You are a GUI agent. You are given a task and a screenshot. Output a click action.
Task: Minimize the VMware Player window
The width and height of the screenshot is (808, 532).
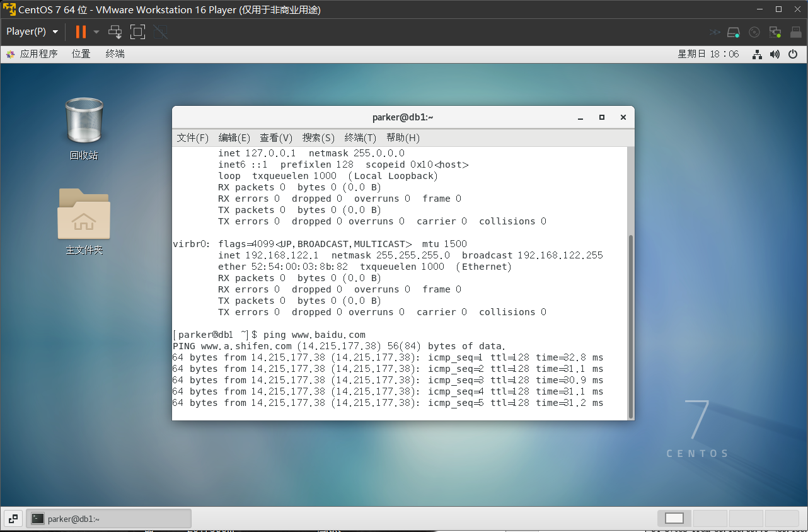760,9
